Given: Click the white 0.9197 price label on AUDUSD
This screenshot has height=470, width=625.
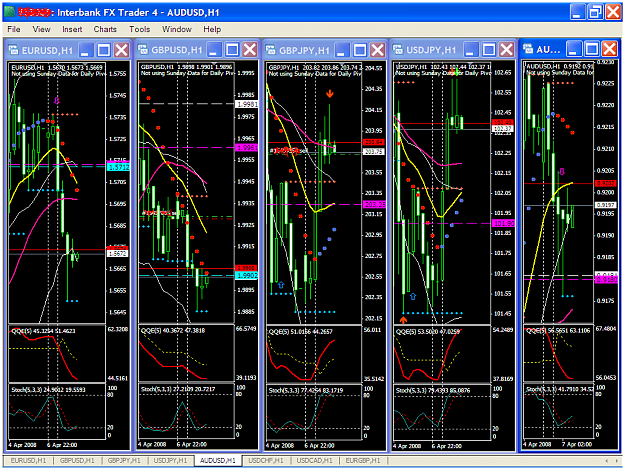Looking at the screenshot, I should tap(606, 205).
